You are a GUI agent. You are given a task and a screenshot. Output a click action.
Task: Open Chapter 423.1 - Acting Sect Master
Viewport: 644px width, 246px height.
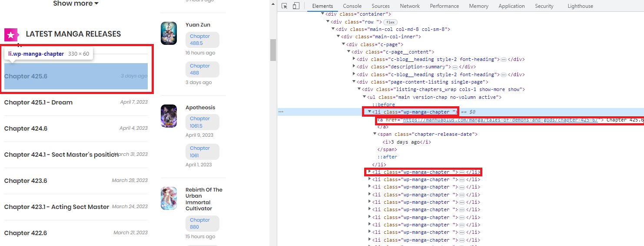click(56, 207)
